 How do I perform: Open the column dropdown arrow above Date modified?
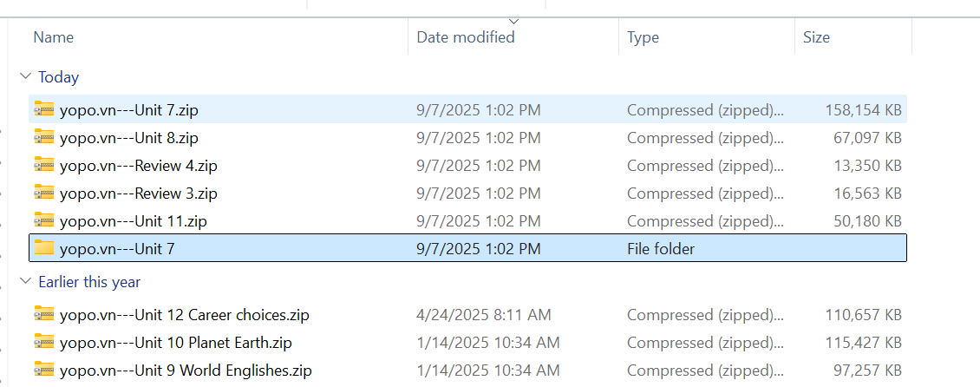513,21
